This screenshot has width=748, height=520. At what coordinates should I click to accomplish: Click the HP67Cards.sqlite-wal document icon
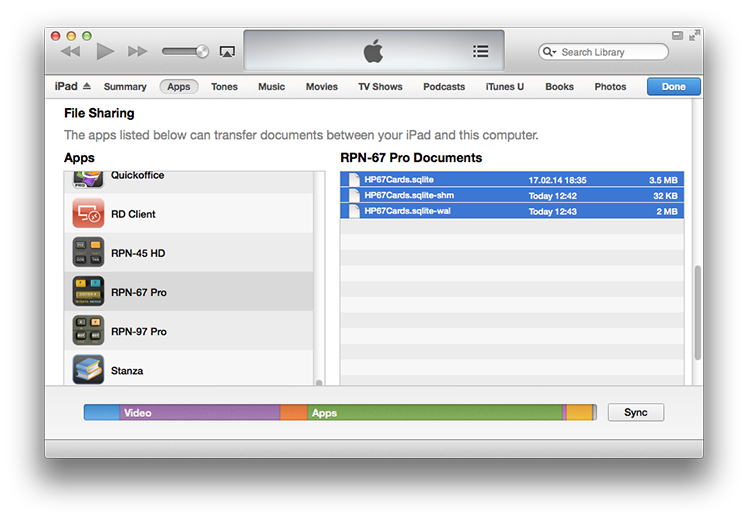click(x=354, y=211)
